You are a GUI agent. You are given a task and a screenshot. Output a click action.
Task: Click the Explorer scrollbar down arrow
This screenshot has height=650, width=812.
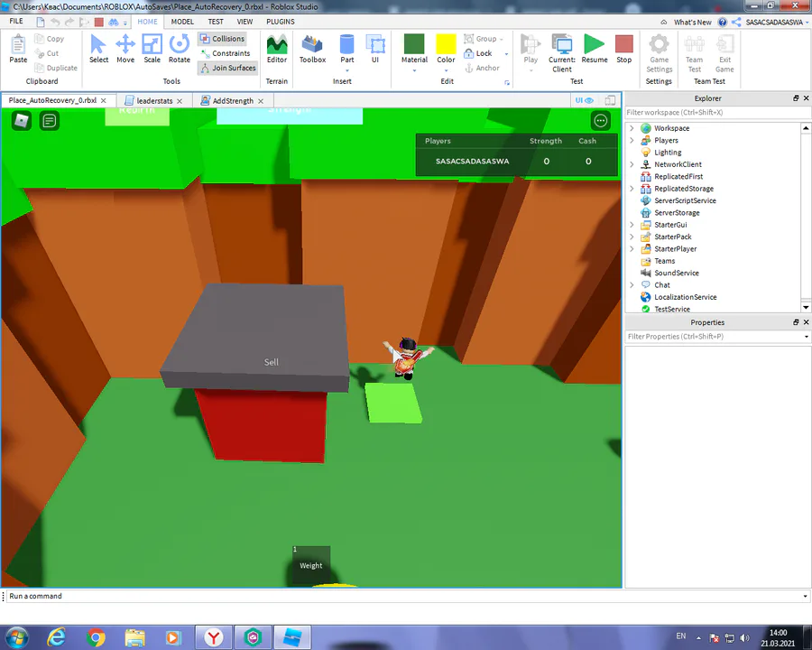pos(806,307)
